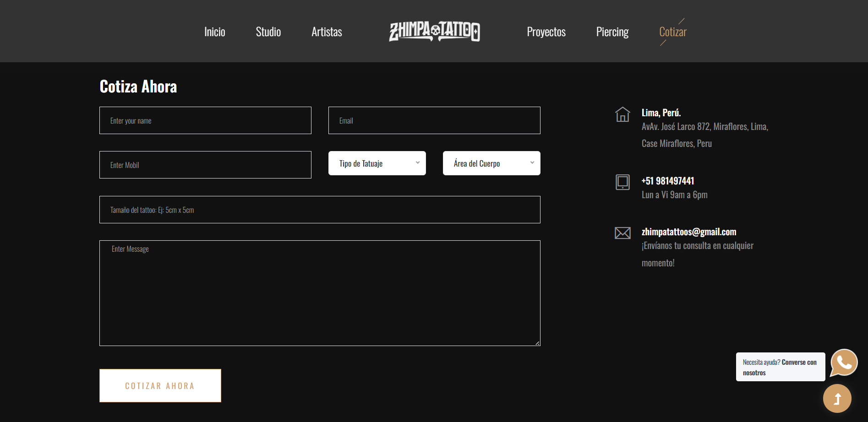Click the Enter your name field
The height and width of the screenshot is (422, 868).
click(x=205, y=120)
